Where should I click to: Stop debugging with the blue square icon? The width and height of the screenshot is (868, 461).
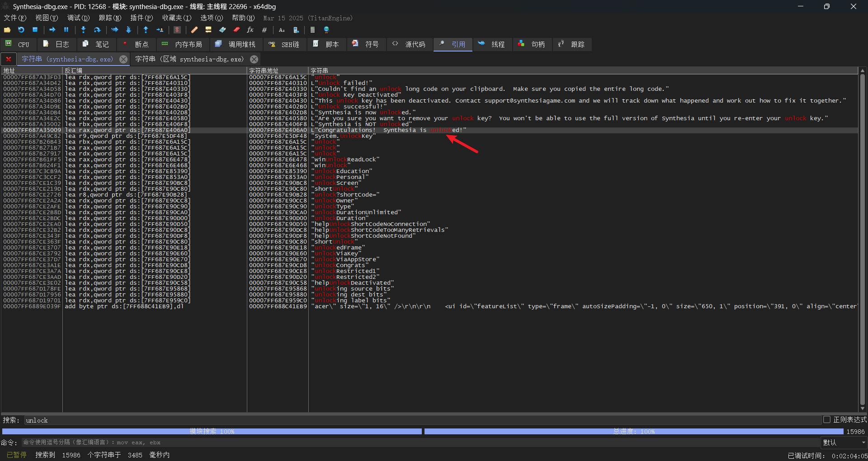coord(35,30)
